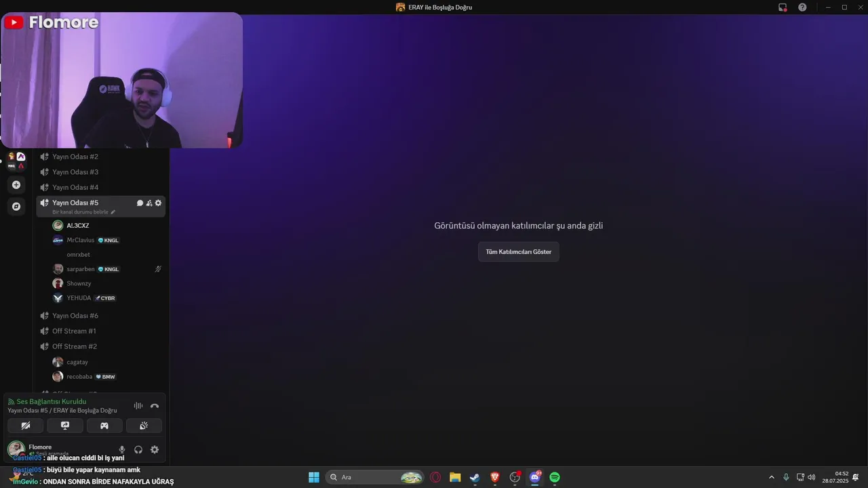Create invite for Yayın Odası #5
Image resolution: width=868 pixels, height=488 pixels.
point(149,203)
